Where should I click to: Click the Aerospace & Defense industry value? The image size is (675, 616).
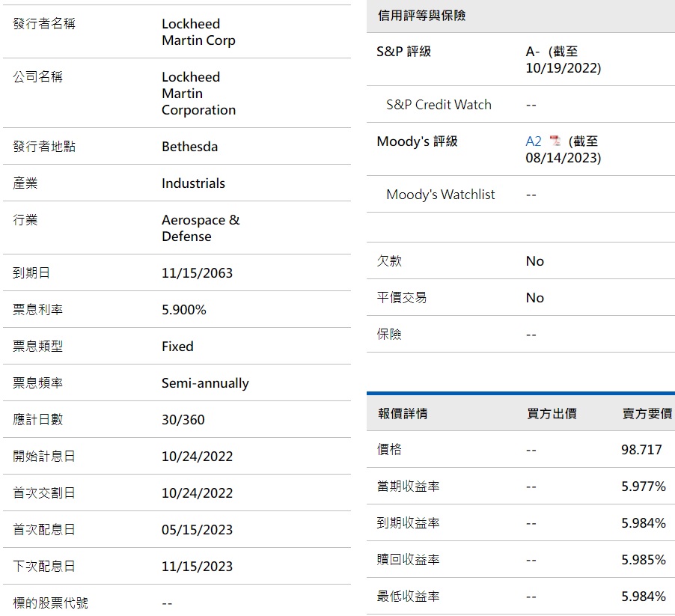(x=201, y=228)
